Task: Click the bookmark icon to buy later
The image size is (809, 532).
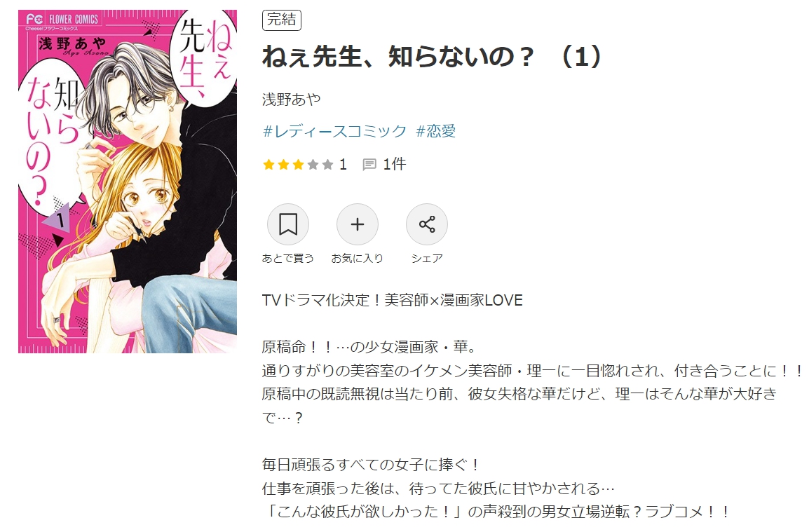Action: (x=288, y=224)
